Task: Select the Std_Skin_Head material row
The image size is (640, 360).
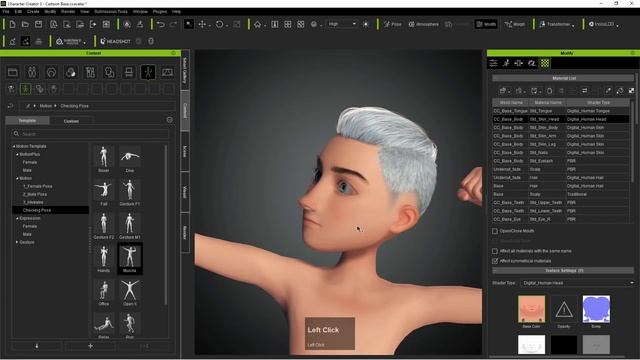Action: (560, 119)
